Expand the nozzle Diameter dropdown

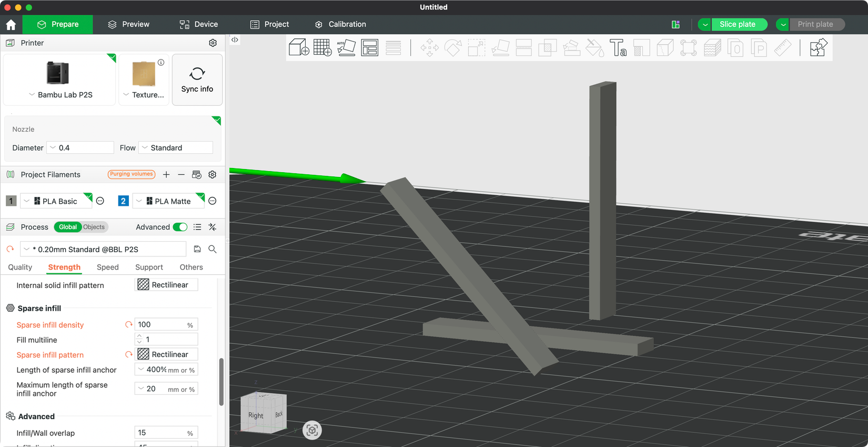tap(80, 148)
